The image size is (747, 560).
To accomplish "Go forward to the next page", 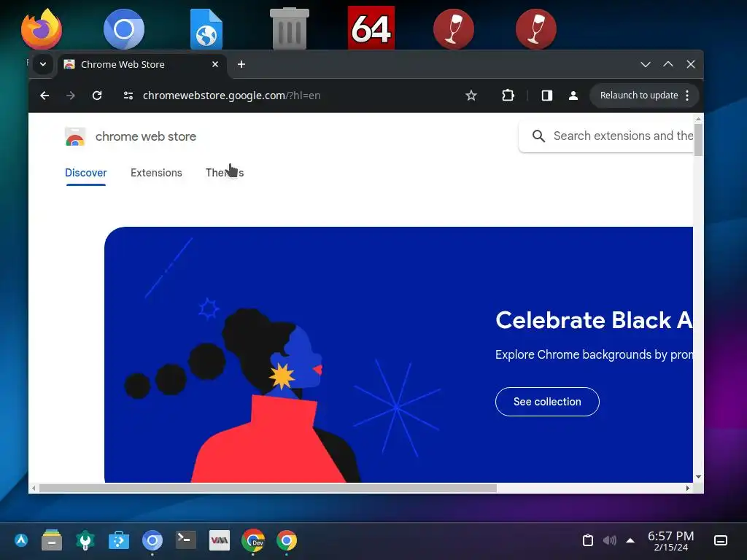I will coord(71,96).
